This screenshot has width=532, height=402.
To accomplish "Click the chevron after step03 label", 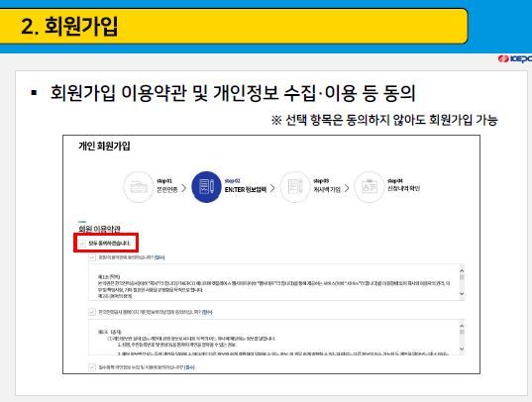I will (x=347, y=188).
